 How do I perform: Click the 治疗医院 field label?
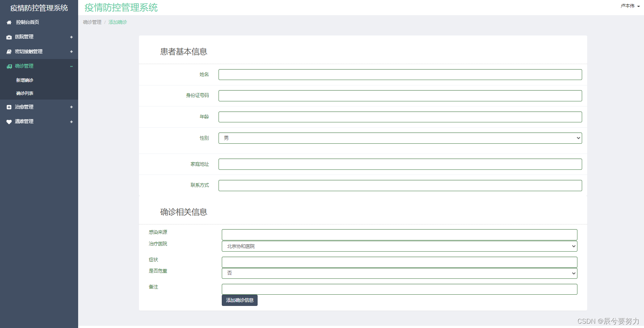coord(158,244)
